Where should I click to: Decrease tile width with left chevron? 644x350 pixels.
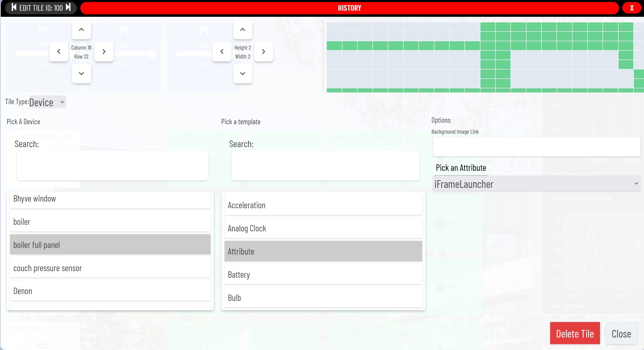[222, 52]
